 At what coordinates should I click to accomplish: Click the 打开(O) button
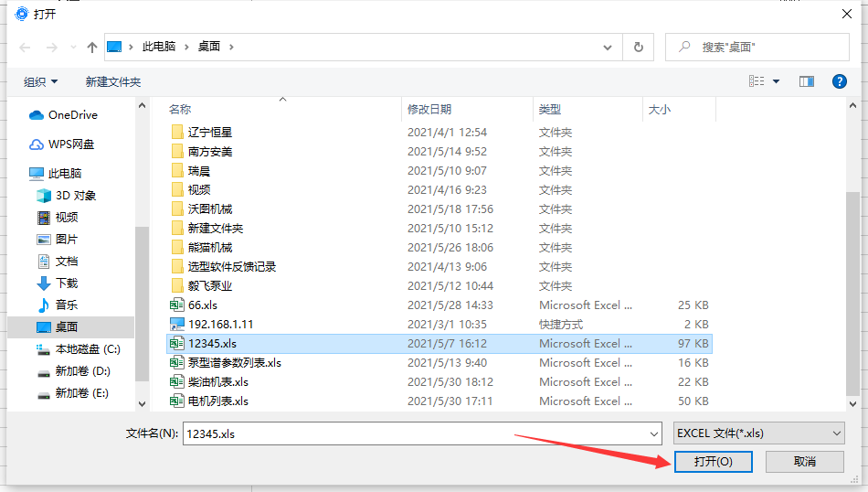pos(713,462)
